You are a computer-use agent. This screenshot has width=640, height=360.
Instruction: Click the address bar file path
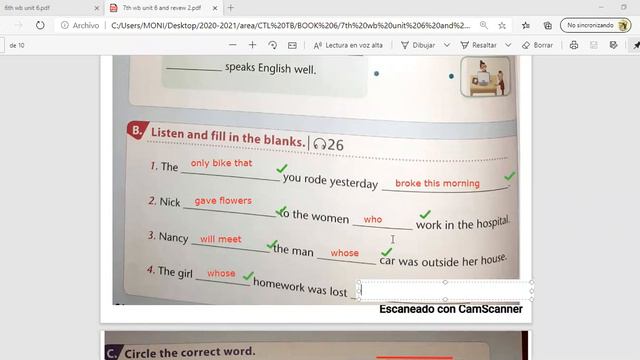(x=290, y=25)
